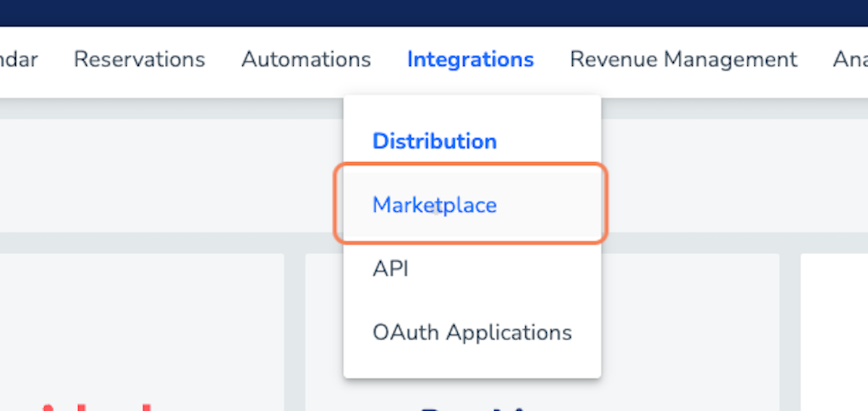Open the OAuth Applications menu item
Viewport: 868px width, 411px height.
(472, 333)
